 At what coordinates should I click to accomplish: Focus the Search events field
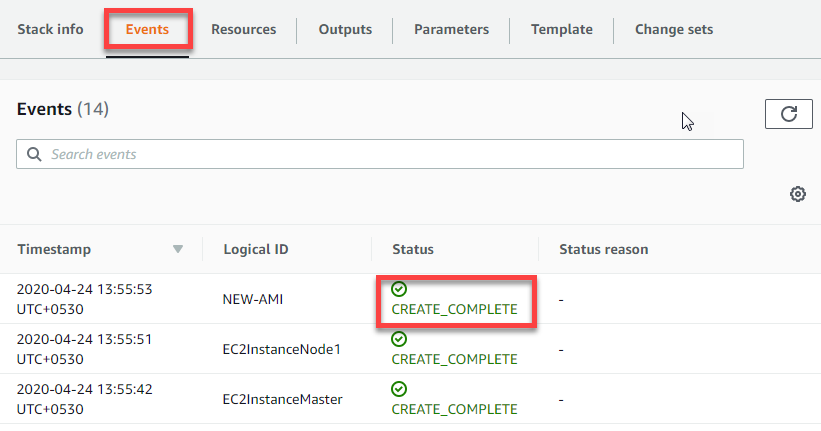point(390,154)
